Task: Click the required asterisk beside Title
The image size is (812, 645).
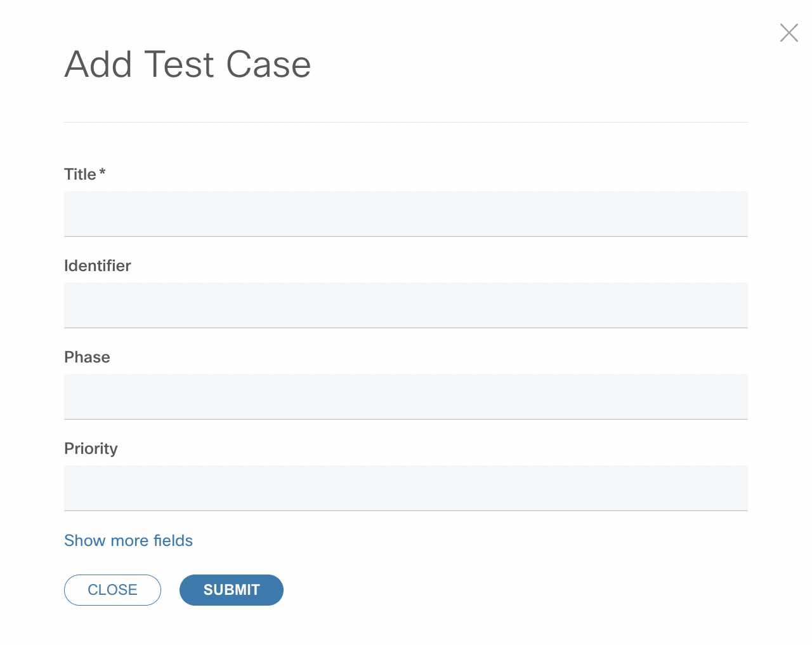Action: 102,172
